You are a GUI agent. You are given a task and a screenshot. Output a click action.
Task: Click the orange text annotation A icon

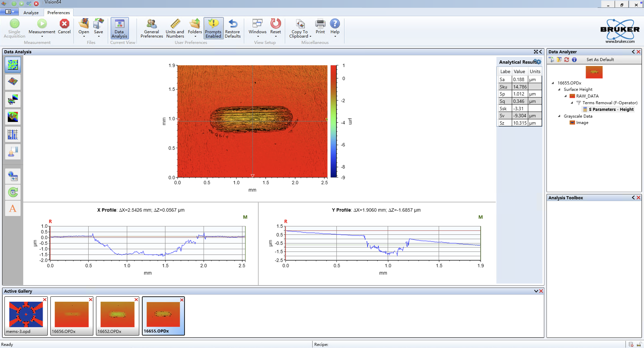pos(13,208)
